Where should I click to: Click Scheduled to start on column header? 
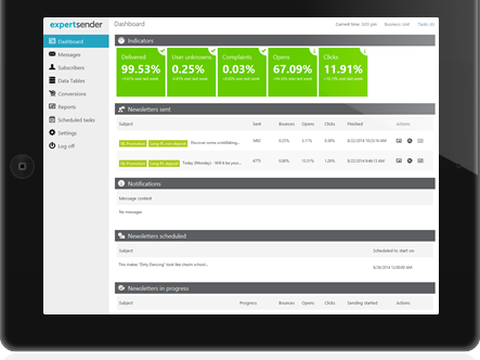click(393, 251)
